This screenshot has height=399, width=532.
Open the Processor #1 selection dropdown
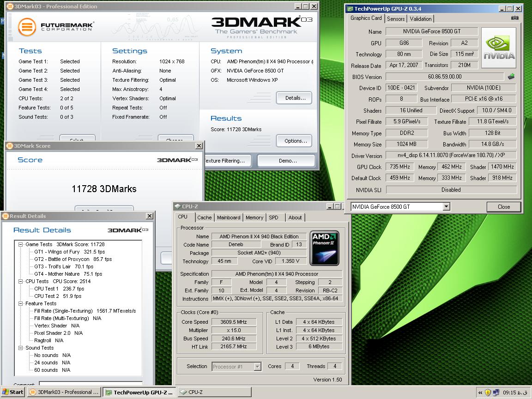(258, 366)
